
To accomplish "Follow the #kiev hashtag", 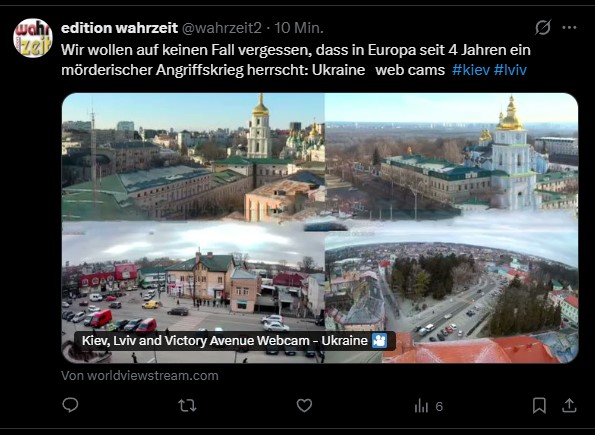I will pos(471,70).
